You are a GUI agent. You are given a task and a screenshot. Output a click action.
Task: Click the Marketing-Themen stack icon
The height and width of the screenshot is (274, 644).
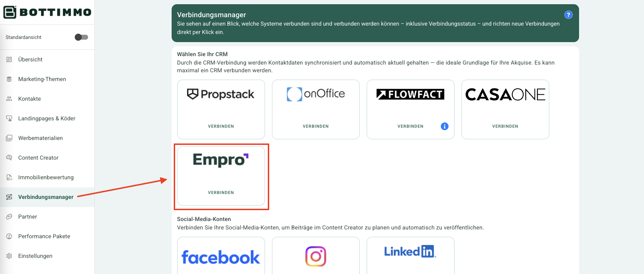pyautogui.click(x=9, y=79)
